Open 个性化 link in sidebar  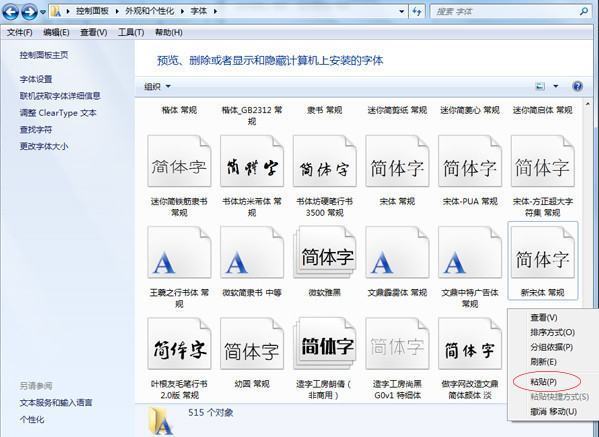(x=32, y=419)
